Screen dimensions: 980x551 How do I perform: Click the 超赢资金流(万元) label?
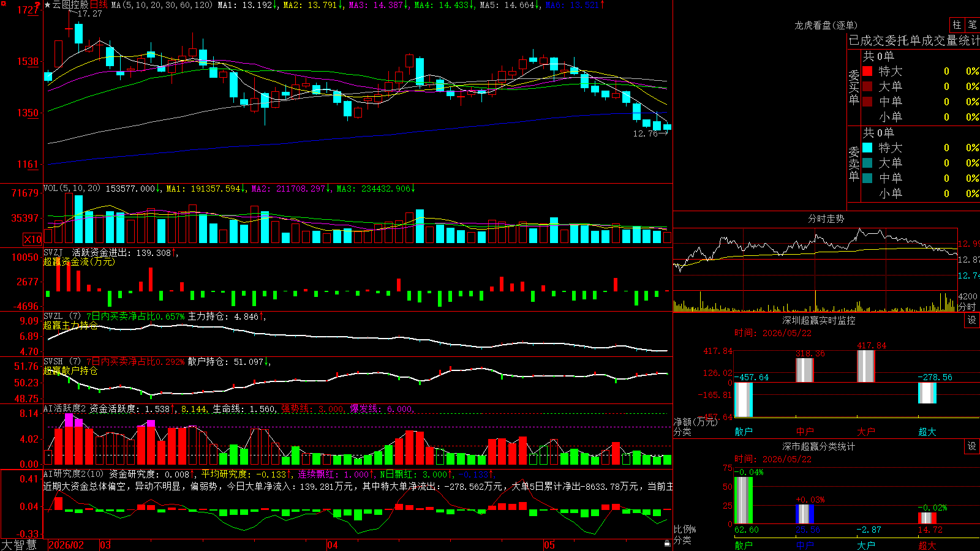point(79,261)
